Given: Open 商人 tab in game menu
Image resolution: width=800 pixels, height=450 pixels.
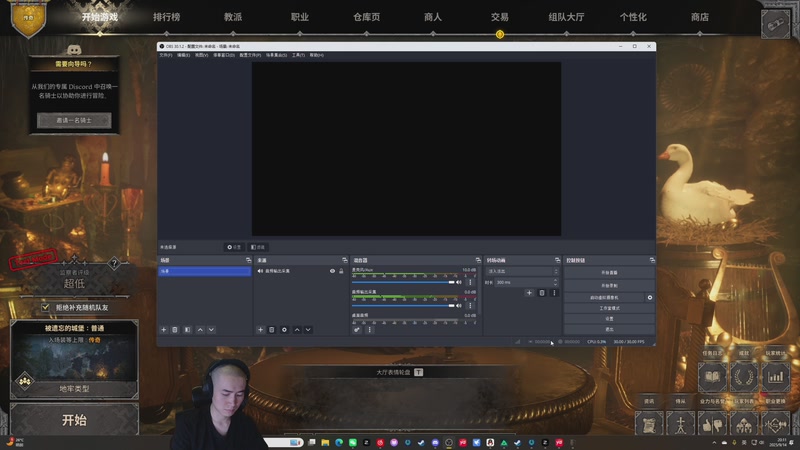Looking at the screenshot, I should [433, 17].
